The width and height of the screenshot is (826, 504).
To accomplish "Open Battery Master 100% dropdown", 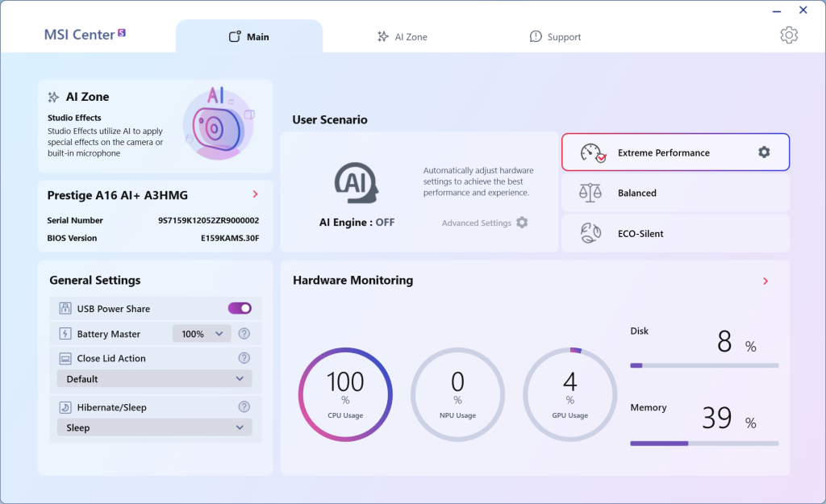I will tap(202, 334).
